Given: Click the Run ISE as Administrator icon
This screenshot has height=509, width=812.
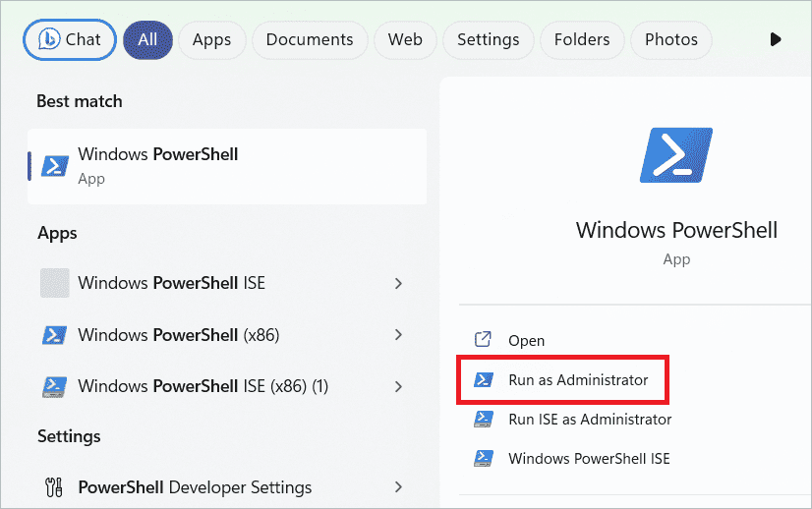Looking at the screenshot, I should 484,419.
